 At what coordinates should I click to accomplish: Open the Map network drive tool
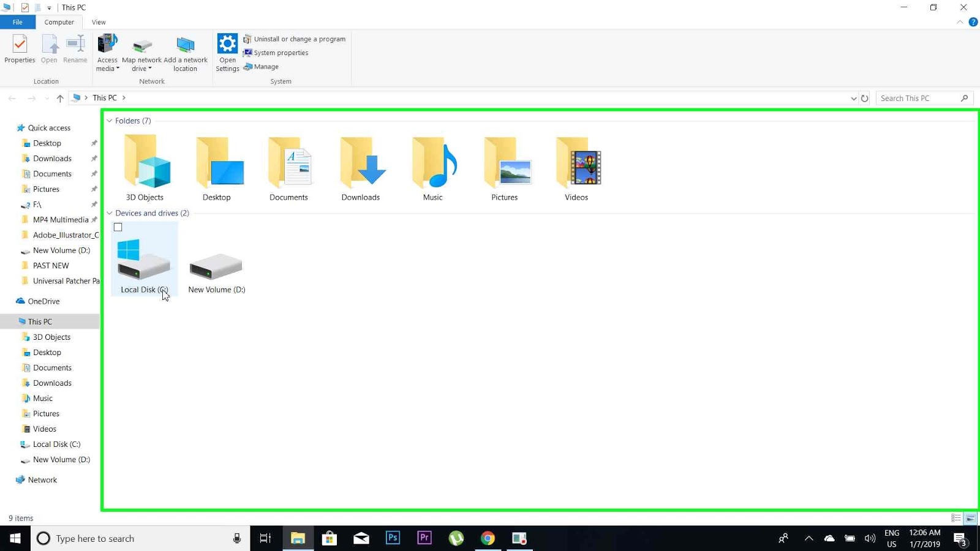[x=141, y=53]
